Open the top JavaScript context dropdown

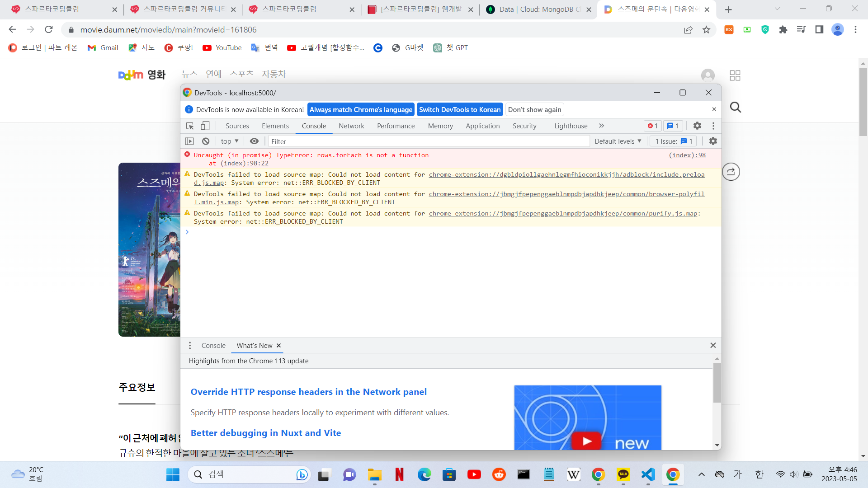click(x=230, y=141)
